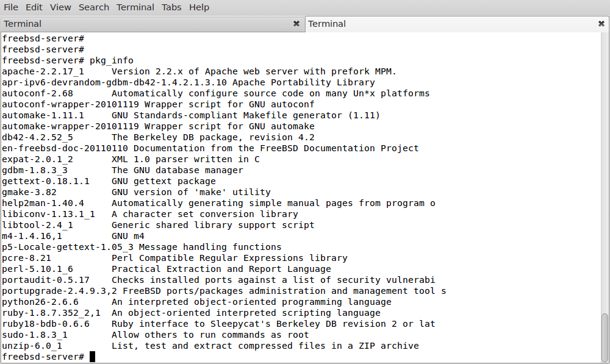The height and width of the screenshot is (364, 610).
Task: Open the Tabs menu
Action: pyautogui.click(x=171, y=7)
